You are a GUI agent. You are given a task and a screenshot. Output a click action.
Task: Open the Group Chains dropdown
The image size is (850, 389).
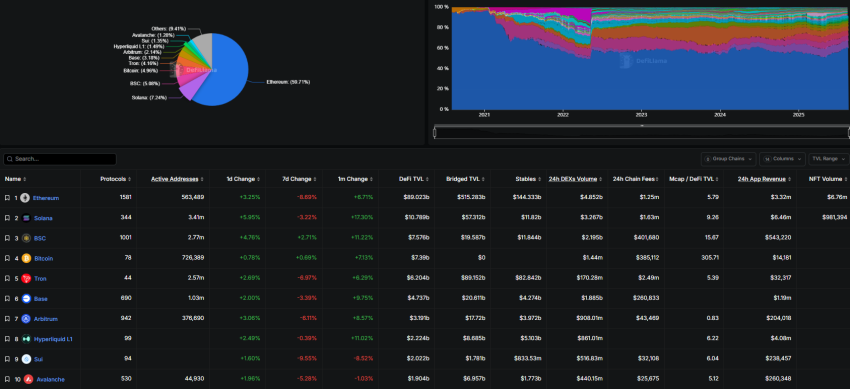(728, 159)
